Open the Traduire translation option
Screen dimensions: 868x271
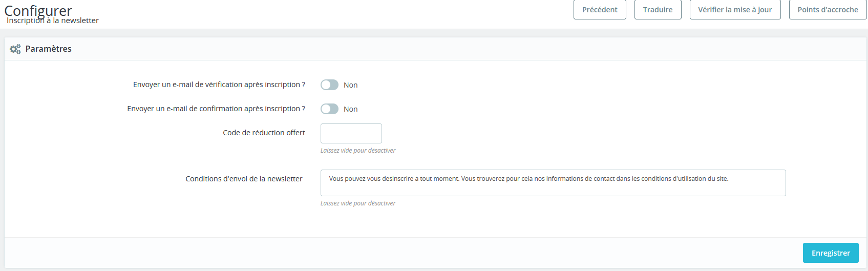(658, 10)
